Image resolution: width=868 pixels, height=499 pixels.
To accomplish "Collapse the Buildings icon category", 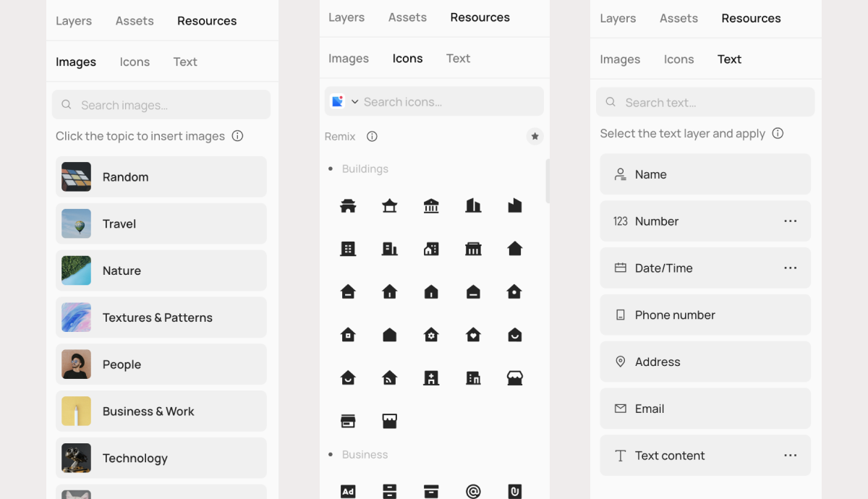I will point(365,169).
